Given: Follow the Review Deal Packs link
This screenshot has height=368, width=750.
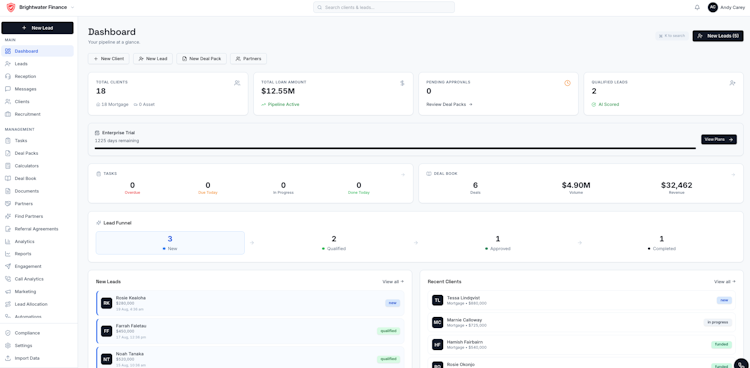Looking at the screenshot, I should [449, 104].
